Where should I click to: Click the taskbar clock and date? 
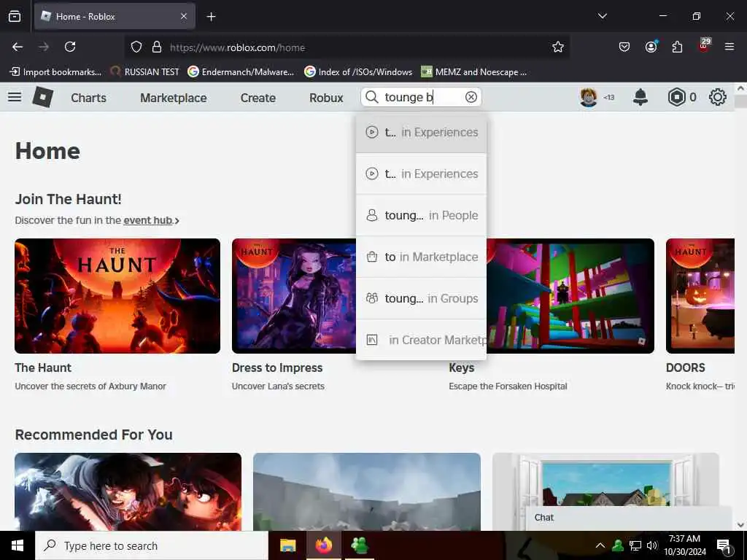point(684,545)
